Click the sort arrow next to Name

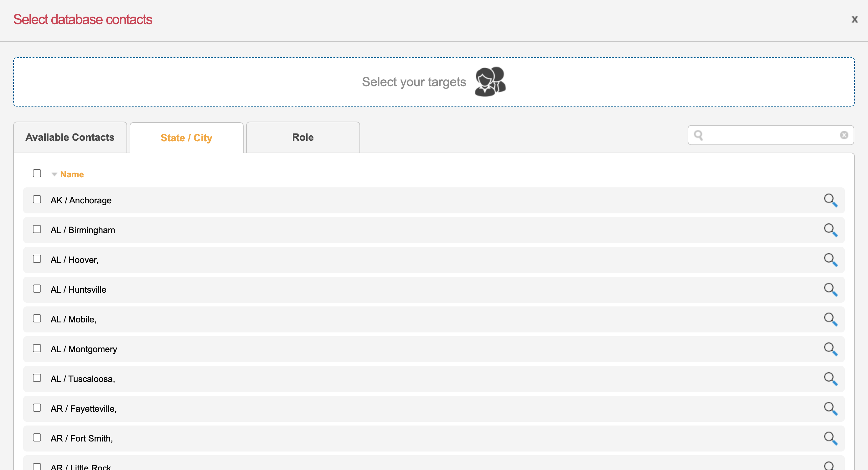coord(54,174)
